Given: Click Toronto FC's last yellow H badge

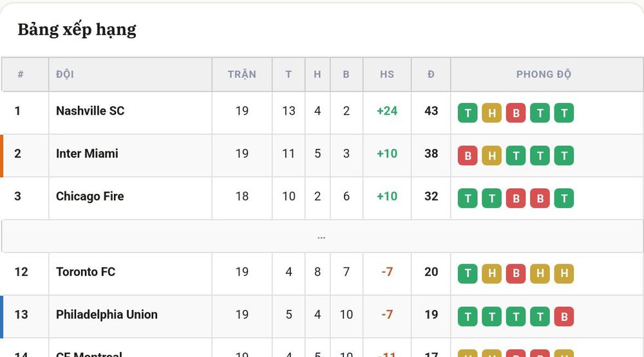Looking at the screenshot, I should (564, 274).
